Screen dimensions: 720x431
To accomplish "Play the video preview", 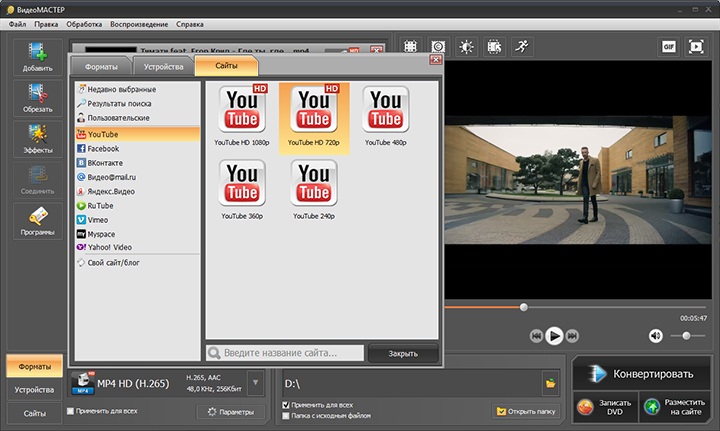I will [554, 336].
